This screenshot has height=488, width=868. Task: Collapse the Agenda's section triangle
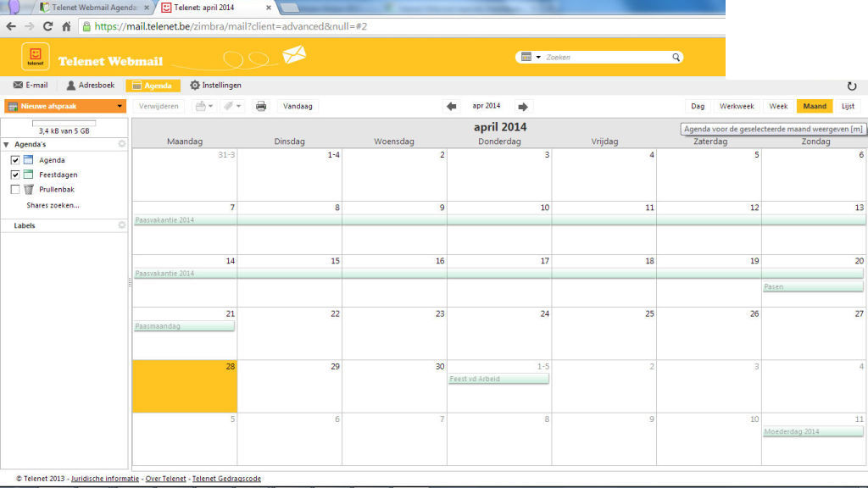7,145
